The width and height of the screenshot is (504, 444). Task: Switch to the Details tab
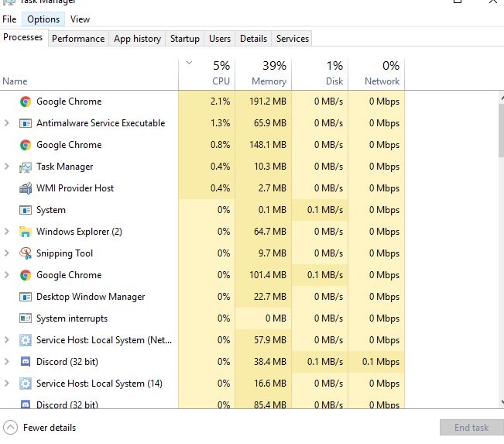[x=254, y=39]
